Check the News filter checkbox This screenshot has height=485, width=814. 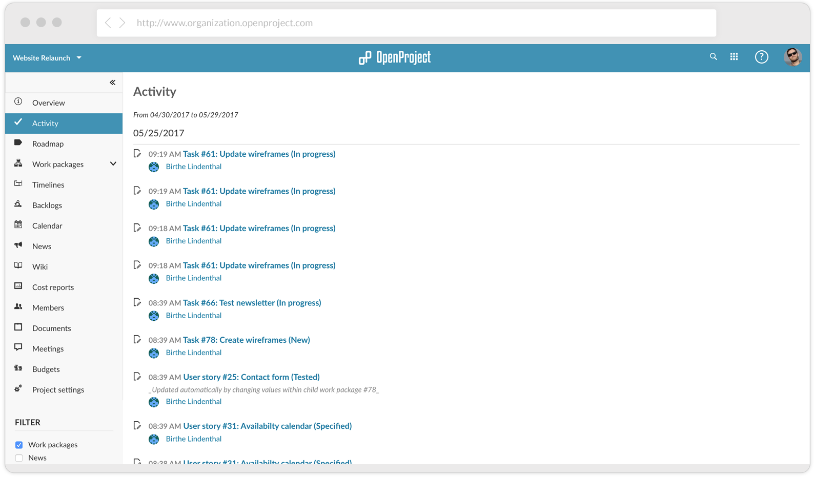click(19, 458)
